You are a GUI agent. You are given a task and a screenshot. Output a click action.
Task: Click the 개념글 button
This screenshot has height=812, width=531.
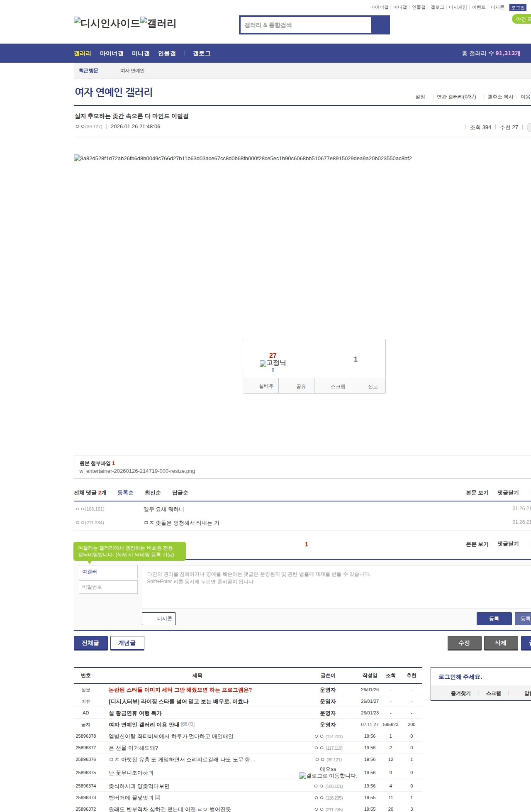[x=127, y=643]
